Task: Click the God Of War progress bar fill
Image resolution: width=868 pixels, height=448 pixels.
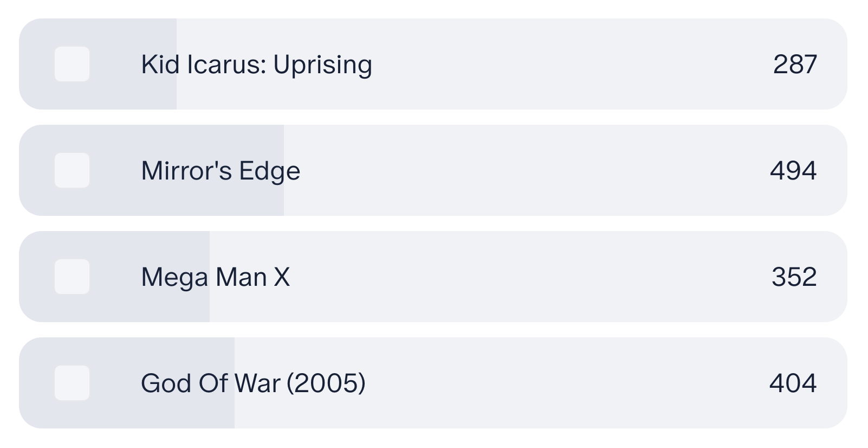Action: coord(127,383)
